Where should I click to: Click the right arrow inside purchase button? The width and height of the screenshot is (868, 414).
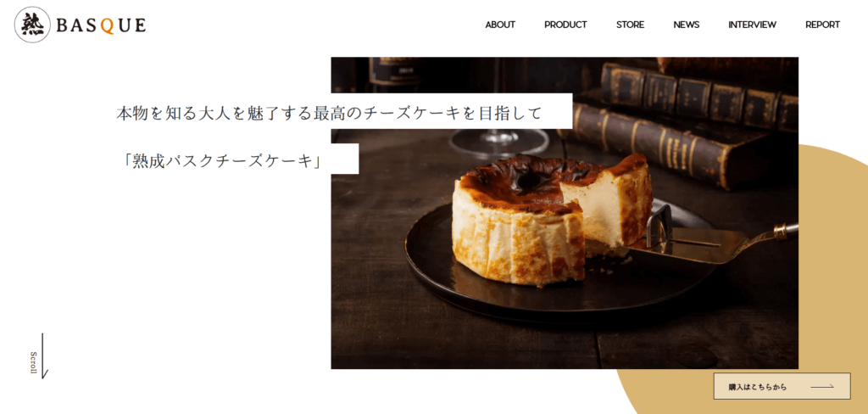tap(822, 387)
